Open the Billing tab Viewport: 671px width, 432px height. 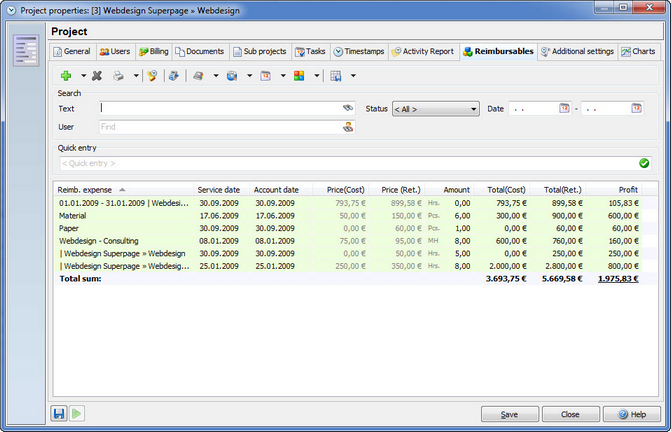pos(154,51)
